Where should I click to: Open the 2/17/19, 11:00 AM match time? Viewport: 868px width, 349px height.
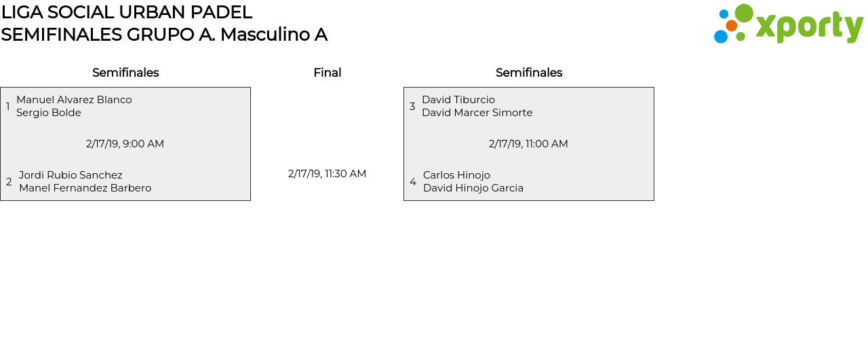pyautogui.click(x=528, y=144)
